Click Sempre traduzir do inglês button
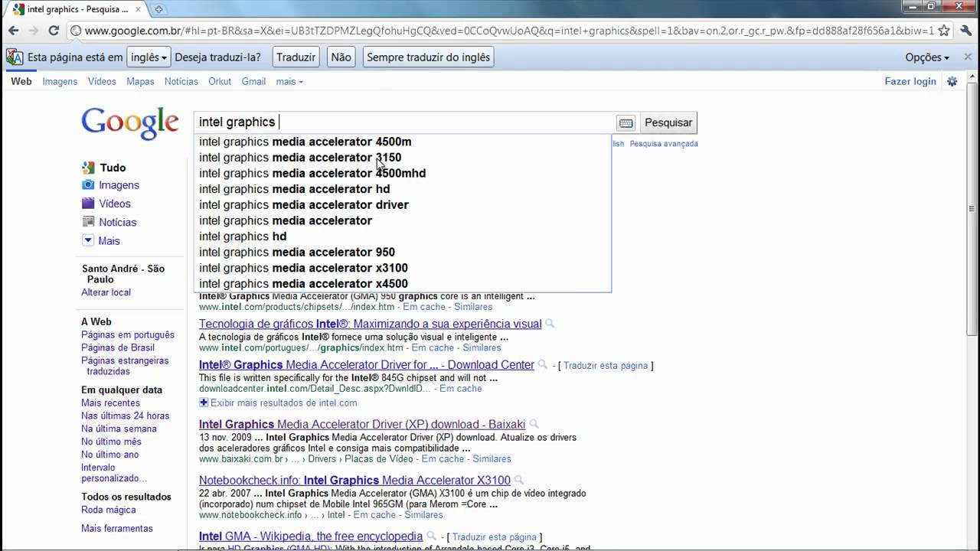980x551 pixels. pos(428,57)
